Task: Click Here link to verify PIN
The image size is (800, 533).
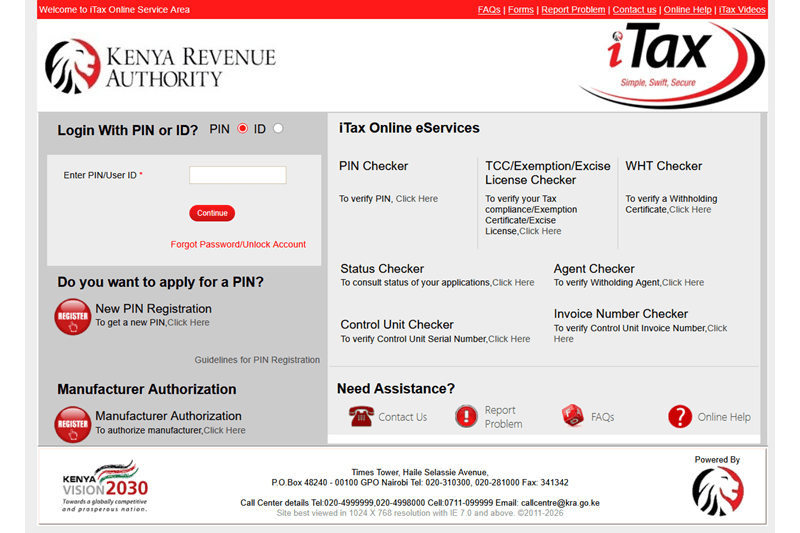Action: tap(417, 198)
